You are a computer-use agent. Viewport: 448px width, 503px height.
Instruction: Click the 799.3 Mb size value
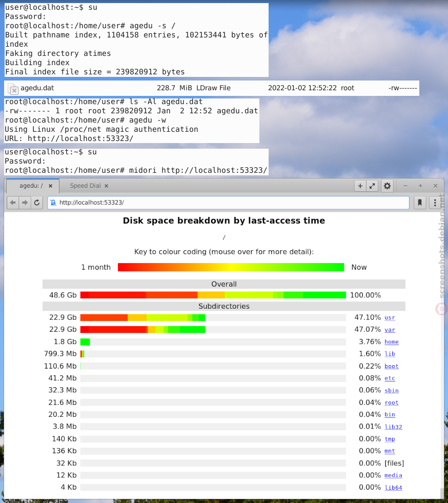coord(60,354)
